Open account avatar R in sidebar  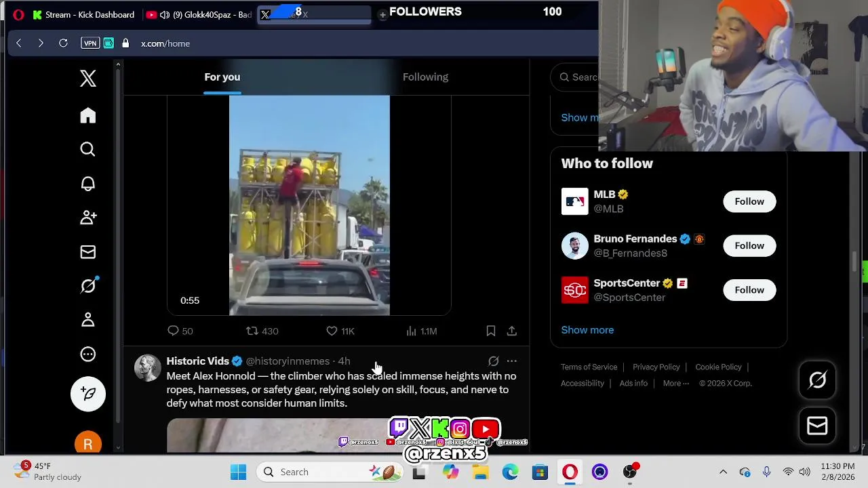87,443
